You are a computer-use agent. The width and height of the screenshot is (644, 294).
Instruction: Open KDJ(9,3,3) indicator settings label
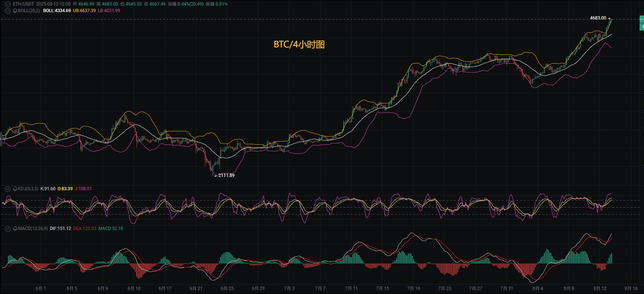tap(28, 189)
